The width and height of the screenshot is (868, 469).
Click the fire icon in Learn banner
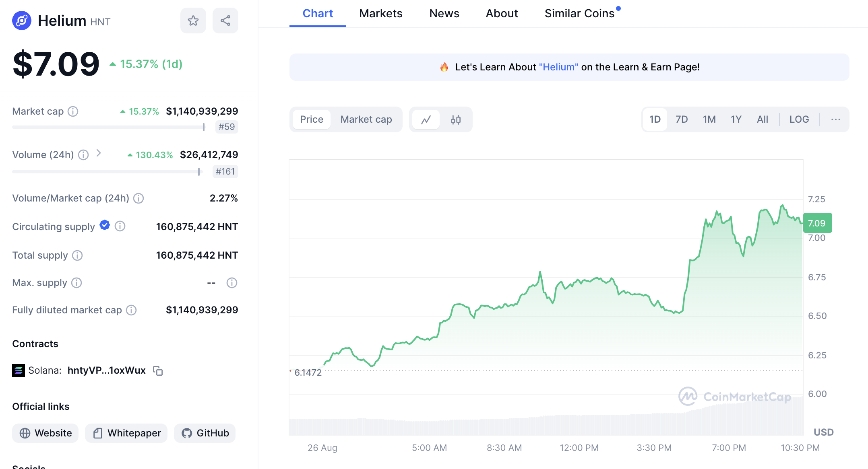pyautogui.click(x=444, y=67)
